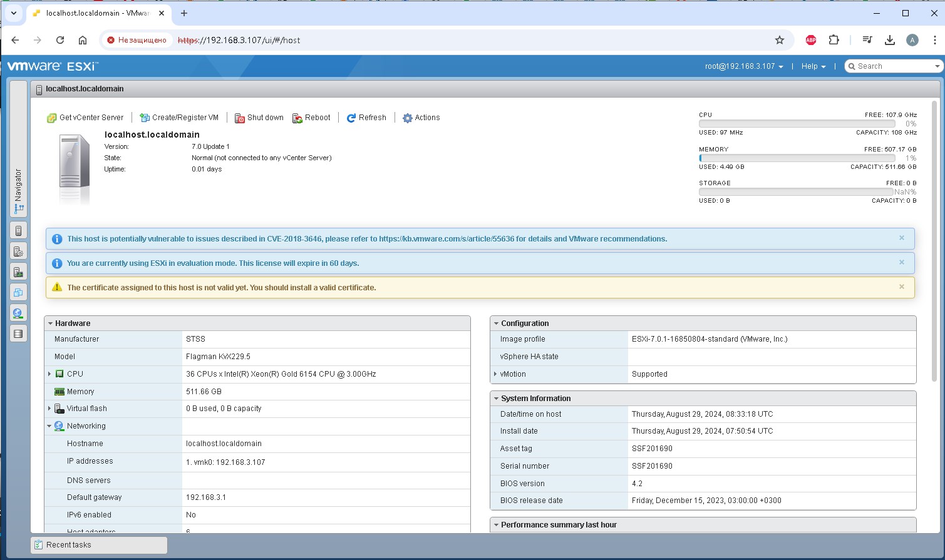
Task: Select the Hostname value localhost.localdomain
Action: [224, 444]
